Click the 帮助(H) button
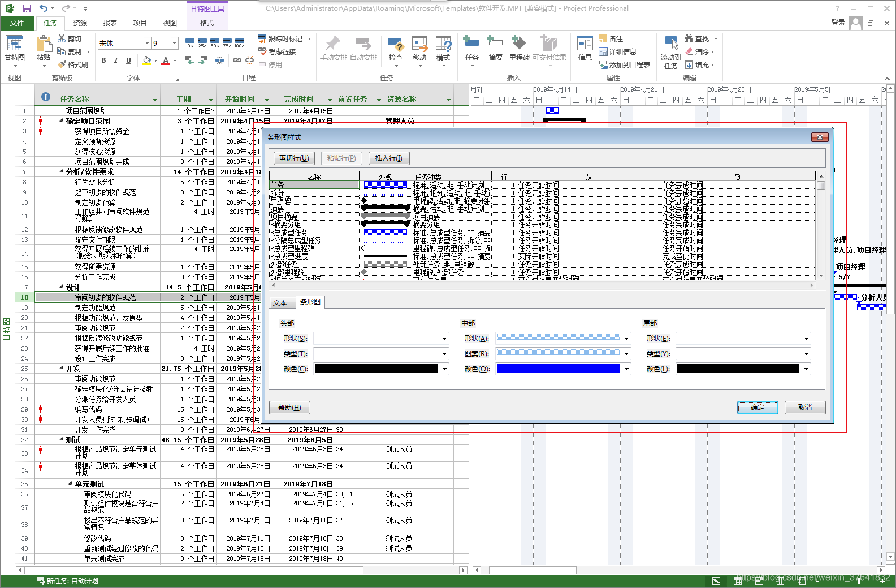The image size is (896, 588). point(289,408)
